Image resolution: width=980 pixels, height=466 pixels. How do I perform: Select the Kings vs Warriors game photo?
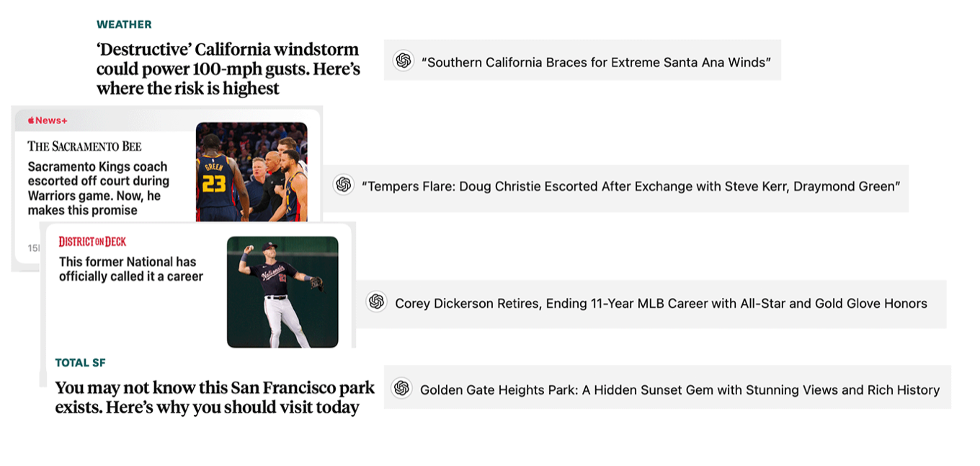click(x=251, y=172)
